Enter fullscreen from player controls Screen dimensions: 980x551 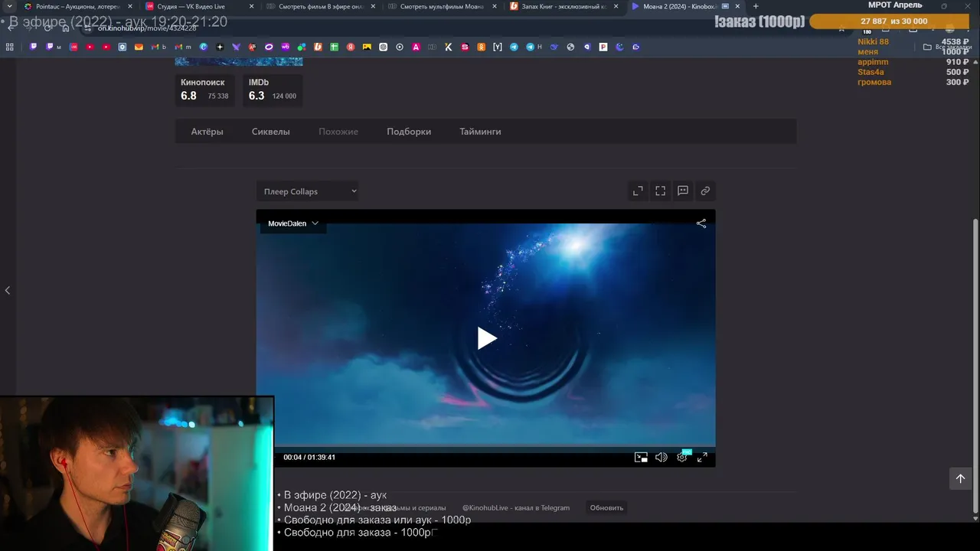[702, 458]
